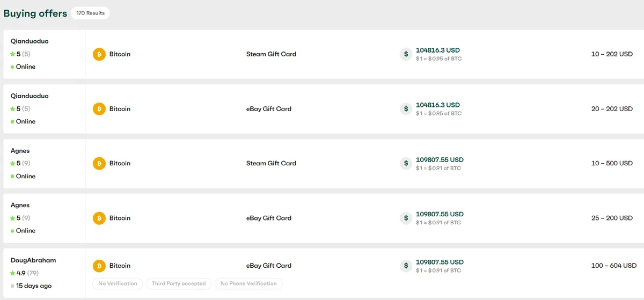Select the Third Party accepted tag

click(179, 283)
